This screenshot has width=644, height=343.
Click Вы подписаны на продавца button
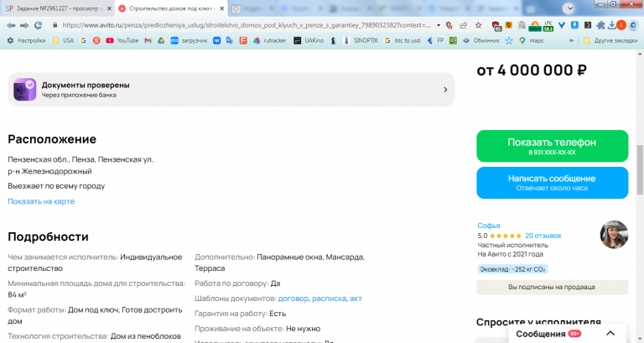pyautogui.click(x=552, y=287)
